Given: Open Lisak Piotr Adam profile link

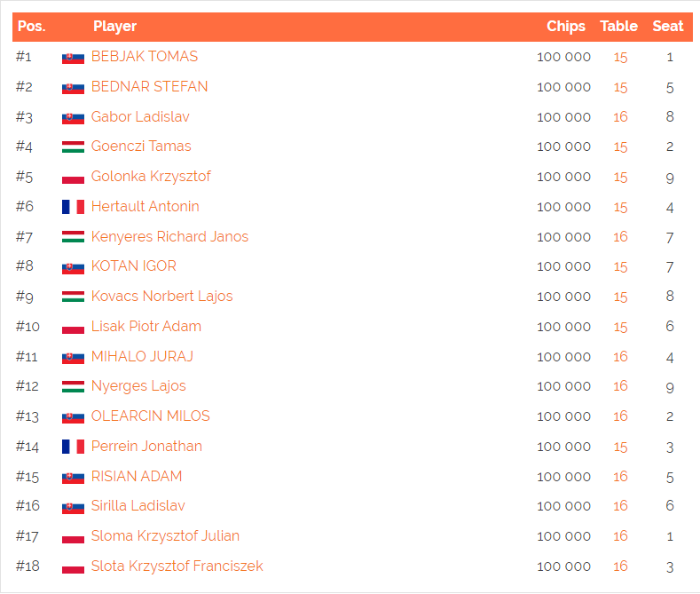Looking at the screenshot, I should 146,326.
